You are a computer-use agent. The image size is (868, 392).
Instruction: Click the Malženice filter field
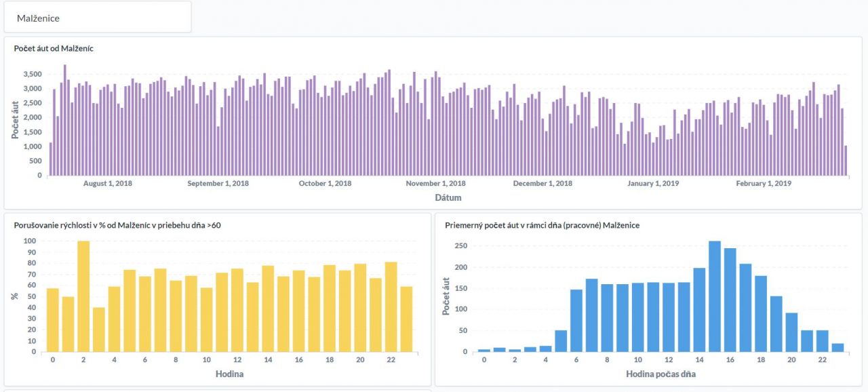click(x=98, y=18)
